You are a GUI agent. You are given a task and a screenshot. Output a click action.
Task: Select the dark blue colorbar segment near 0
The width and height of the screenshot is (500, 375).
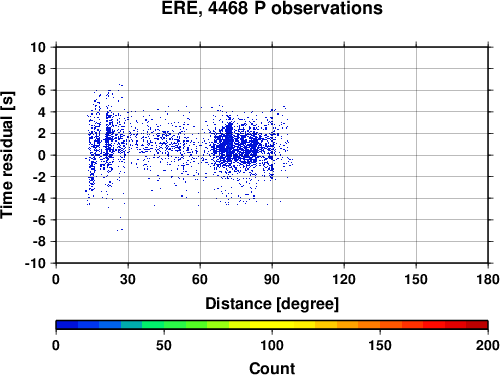(67, 325)
